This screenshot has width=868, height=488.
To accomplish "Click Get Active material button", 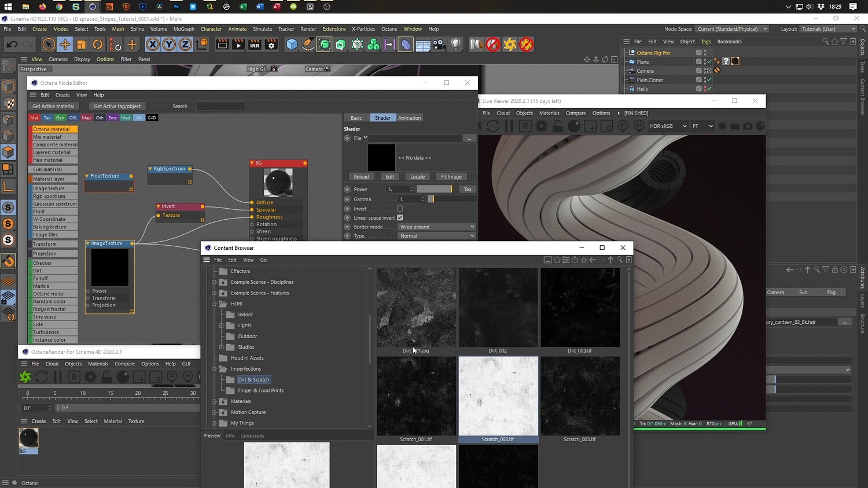I will click(x=53, y=106).
